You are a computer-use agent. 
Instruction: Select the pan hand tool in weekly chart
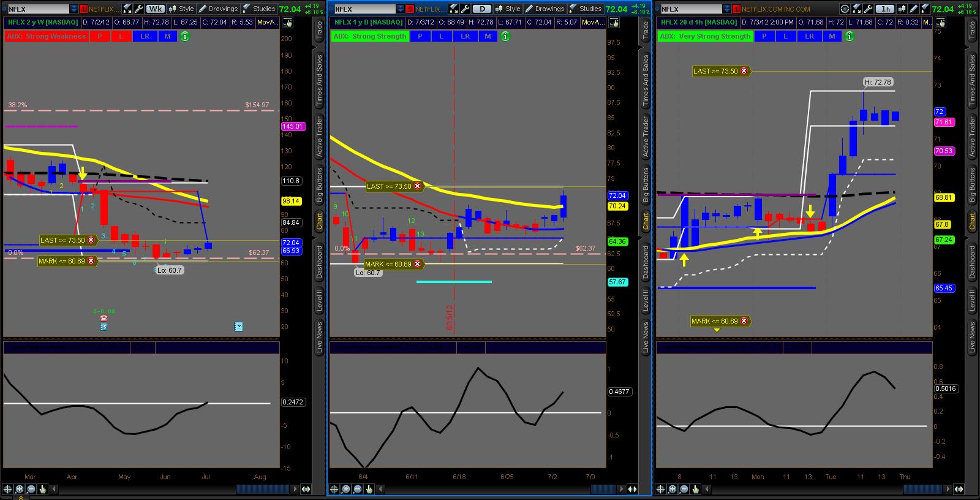click(x=42, y=489)
